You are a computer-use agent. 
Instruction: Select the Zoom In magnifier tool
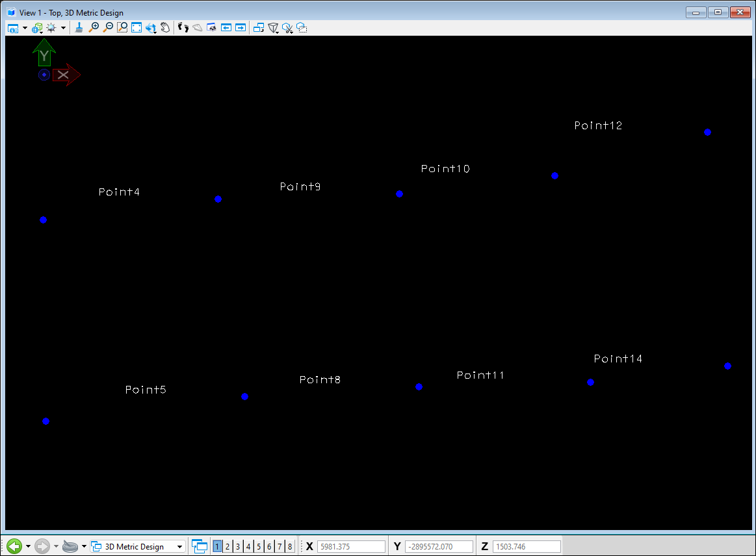point(94,28)
